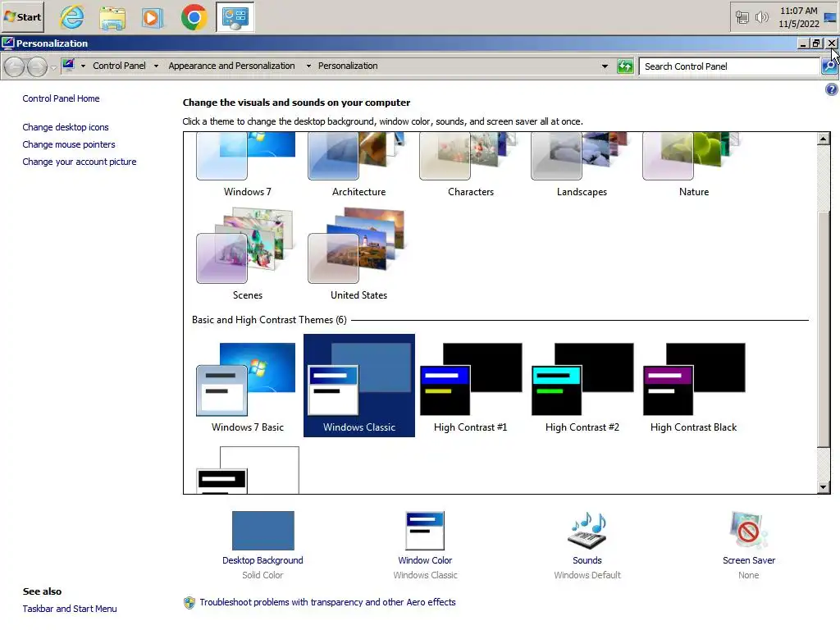Pick the High Contrast White theme thumbnail
This screenshot has width=840, height=630.
247,470
